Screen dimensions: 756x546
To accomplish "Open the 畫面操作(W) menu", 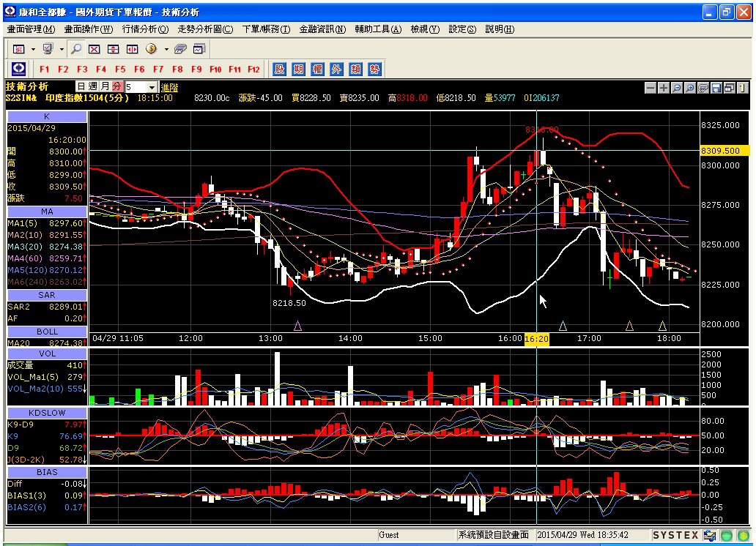I will (x=89, y=29).
